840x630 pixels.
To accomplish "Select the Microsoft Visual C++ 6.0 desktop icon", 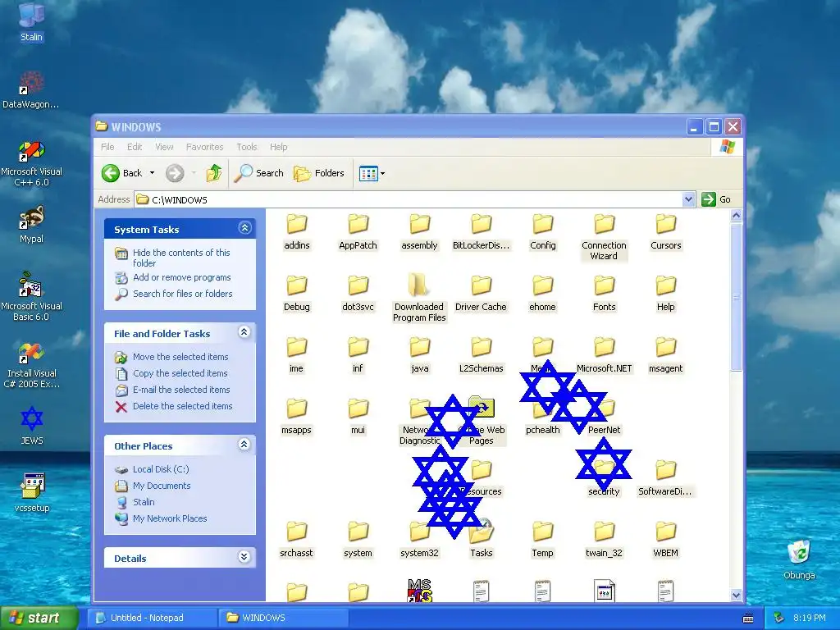I will tap(32, 164).
